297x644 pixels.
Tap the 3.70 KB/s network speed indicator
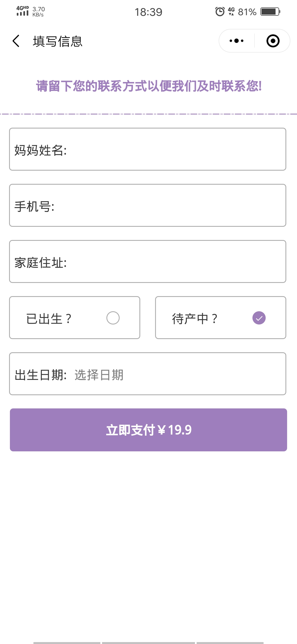[38, 12]
